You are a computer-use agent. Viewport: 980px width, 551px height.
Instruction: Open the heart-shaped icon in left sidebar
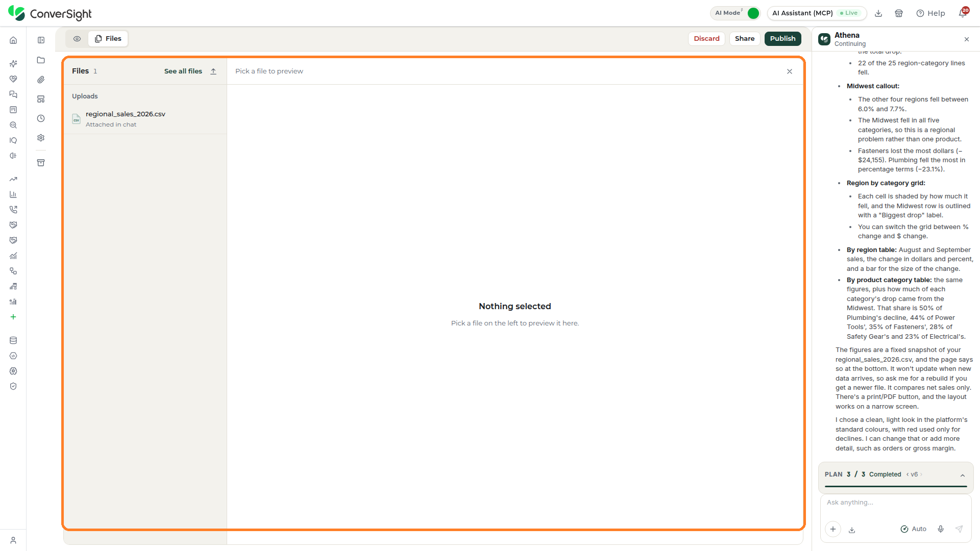13,79
